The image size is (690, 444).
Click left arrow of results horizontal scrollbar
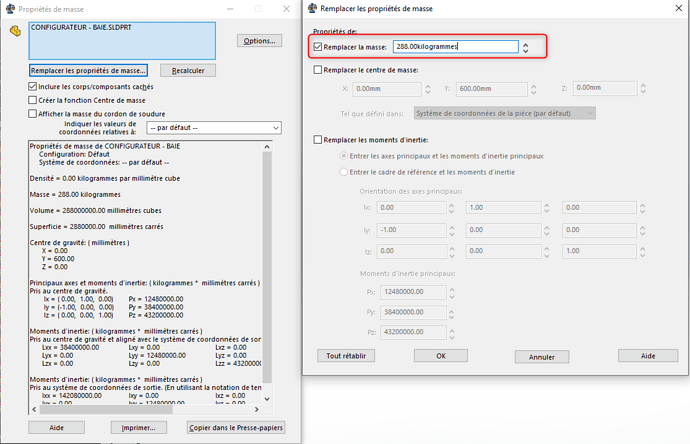[x=34, y=409]
